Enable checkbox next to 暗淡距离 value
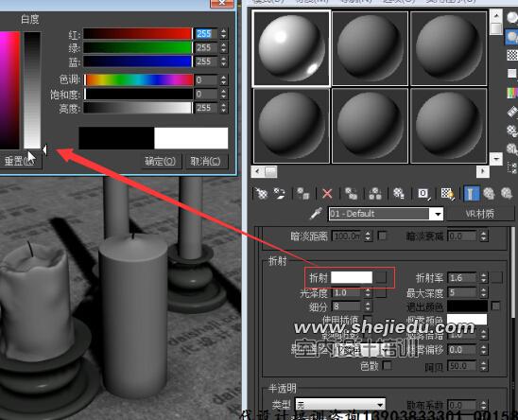The height and width of the screenshot is (420, 518). pos(382,236)
